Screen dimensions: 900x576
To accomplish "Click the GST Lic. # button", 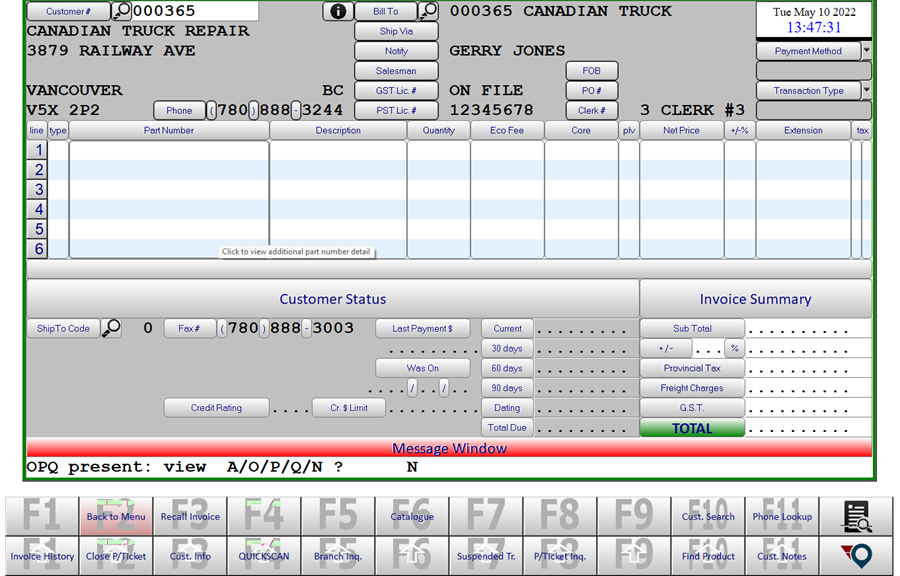I will point(396,90).
